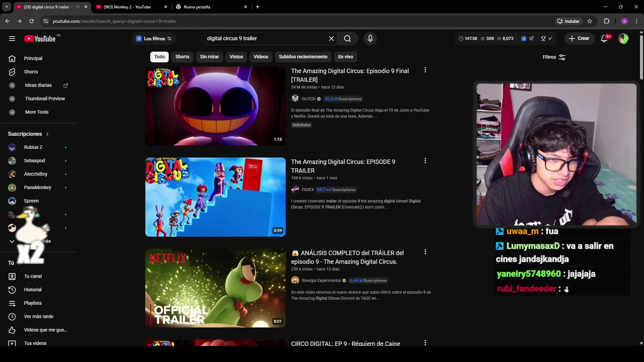Open a new browser tab with plus
The width and height of the screenshot is (644, 362).
click(x=258, y=7)
